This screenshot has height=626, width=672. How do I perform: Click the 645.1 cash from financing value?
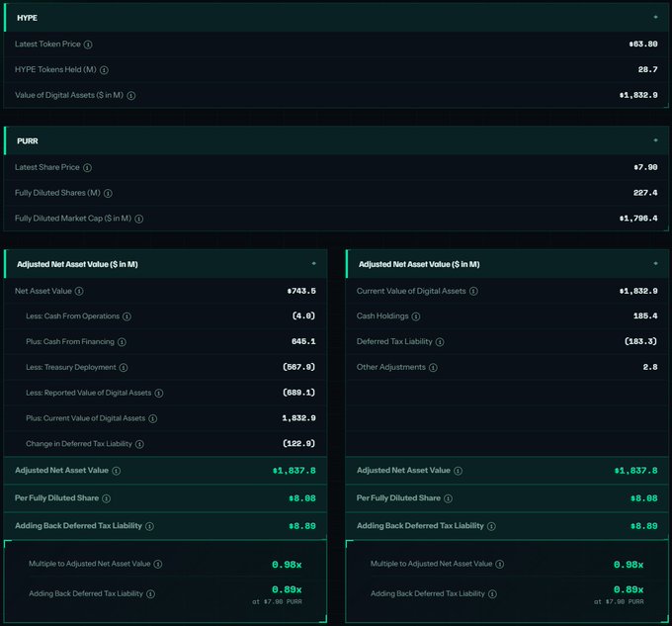tap(303, 342)
